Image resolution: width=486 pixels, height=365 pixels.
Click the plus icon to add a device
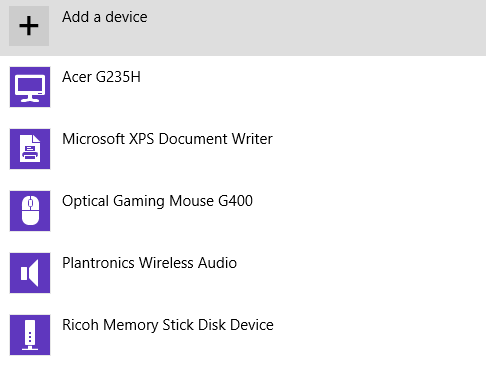pos(29,26)
